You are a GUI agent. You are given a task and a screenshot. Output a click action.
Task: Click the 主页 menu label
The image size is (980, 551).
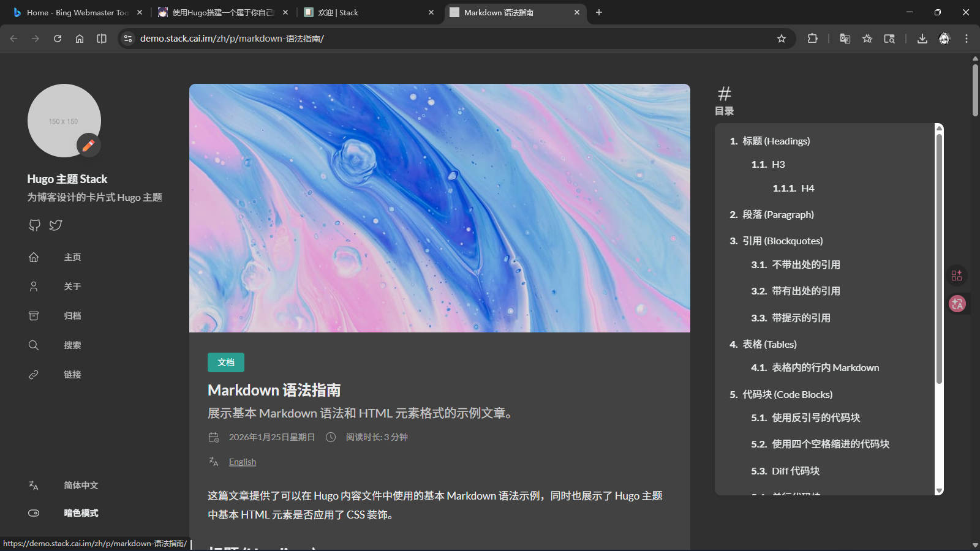click(72, 257)
